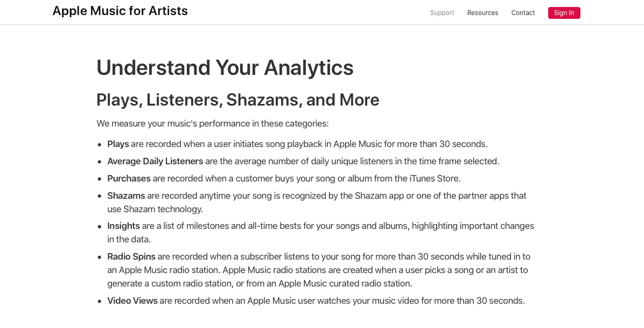Click the red Sign In button
644x328 pixels.
pyautogui.click(x=564, y=13)
